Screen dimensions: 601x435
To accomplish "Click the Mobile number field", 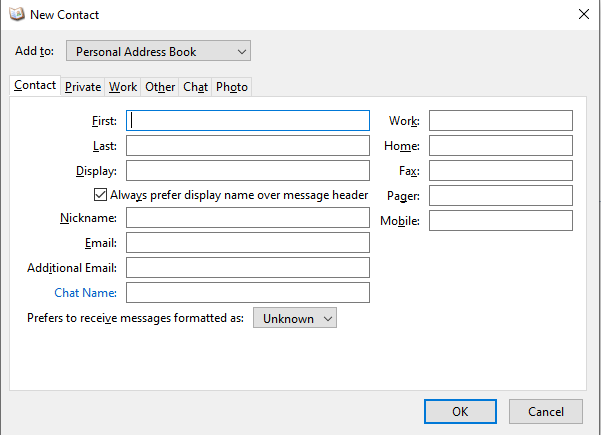I will click(501, 220).
